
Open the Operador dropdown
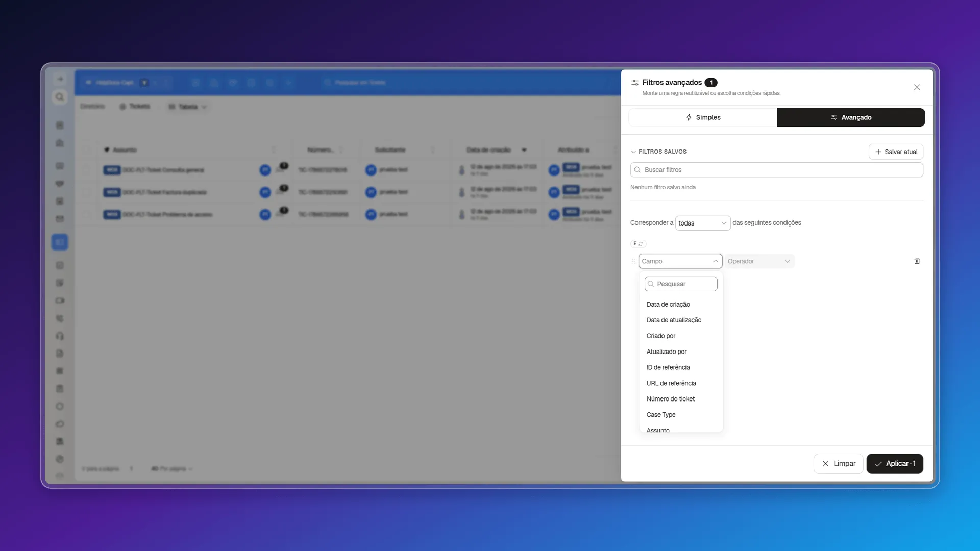[x=759, y=261]
